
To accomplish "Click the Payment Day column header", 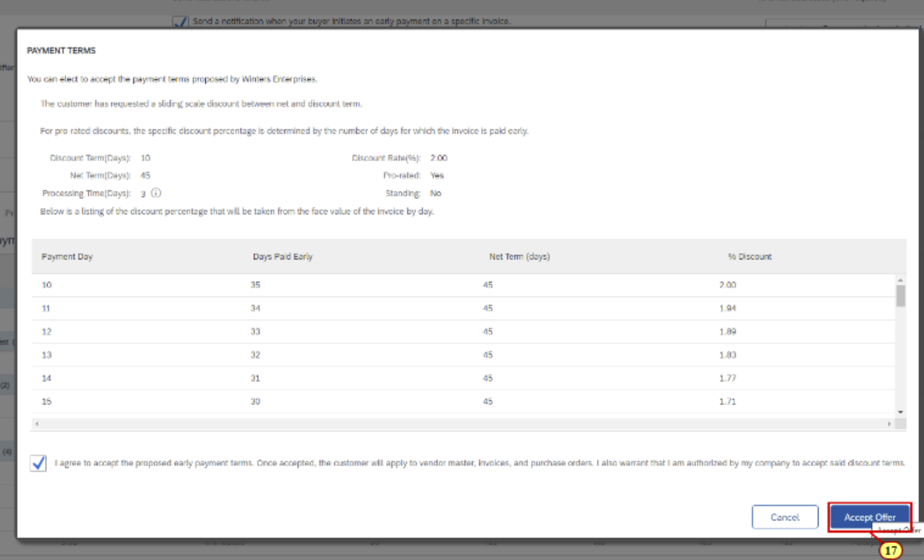I will [67, 256].
